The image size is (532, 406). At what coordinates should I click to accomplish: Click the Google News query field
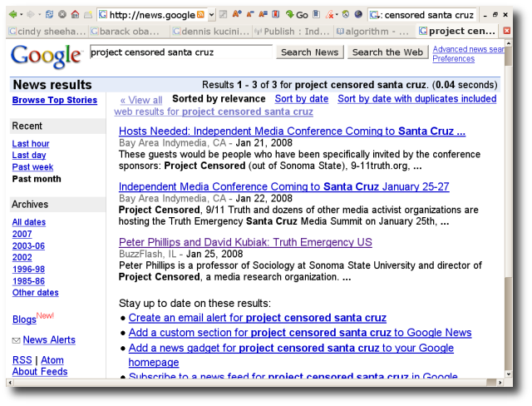181,52
